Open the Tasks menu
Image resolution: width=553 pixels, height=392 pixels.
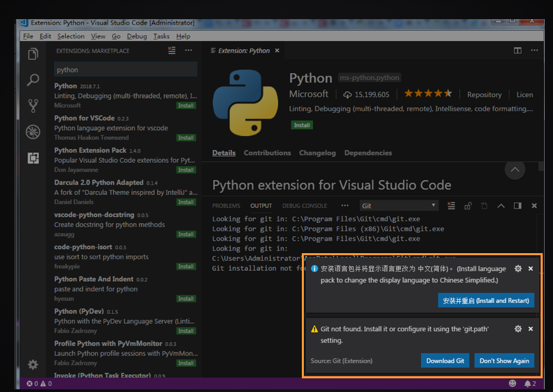161,36
